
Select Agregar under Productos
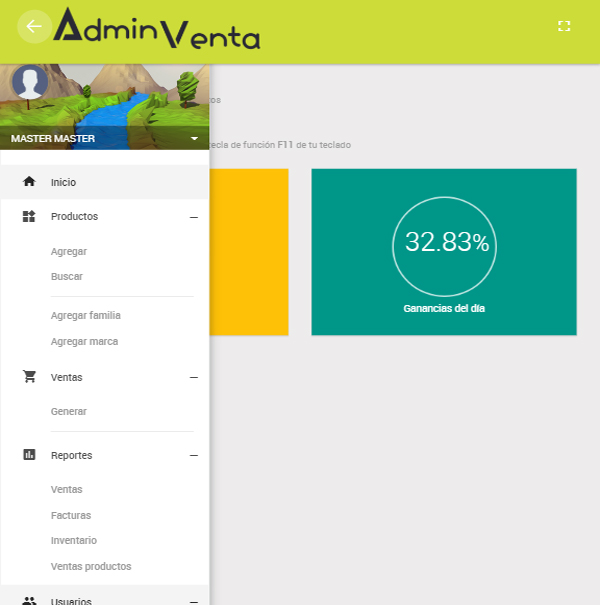pyautogui.click(x=69, y=251)
